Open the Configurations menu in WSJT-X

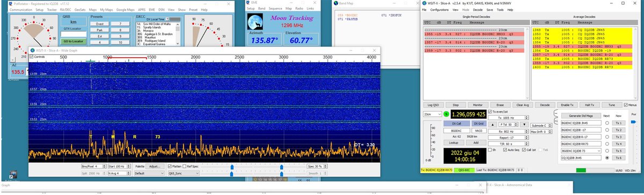click(440, 10)
